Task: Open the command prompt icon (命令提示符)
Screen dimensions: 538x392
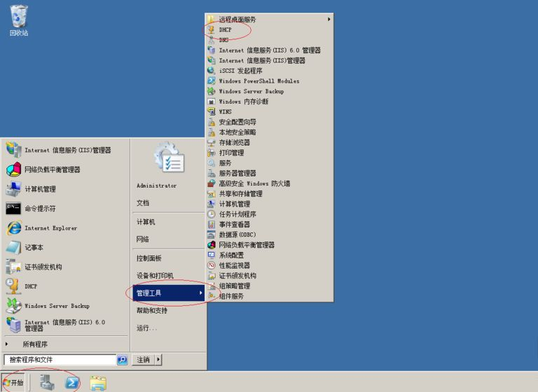Action: point(14,209)
